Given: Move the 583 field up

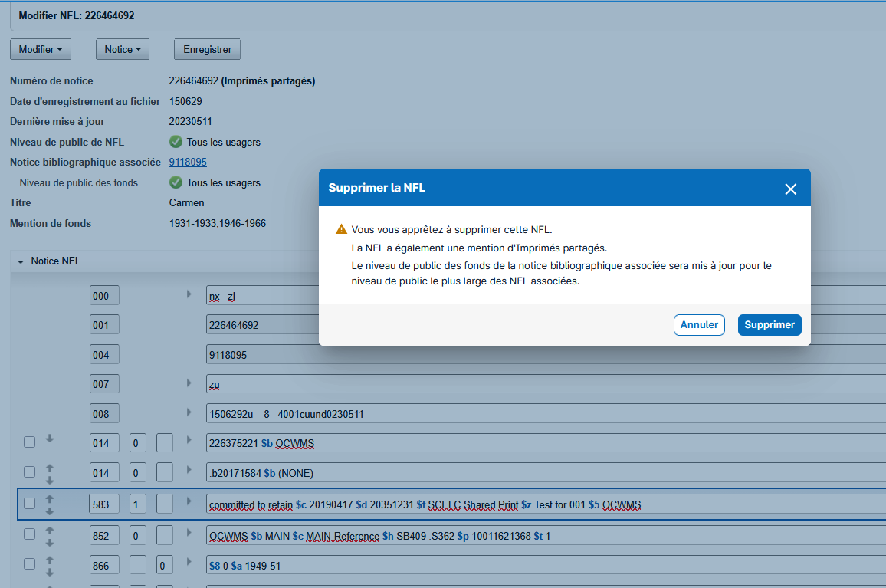Looking at the screenshot, I should (x=50, y=498).
